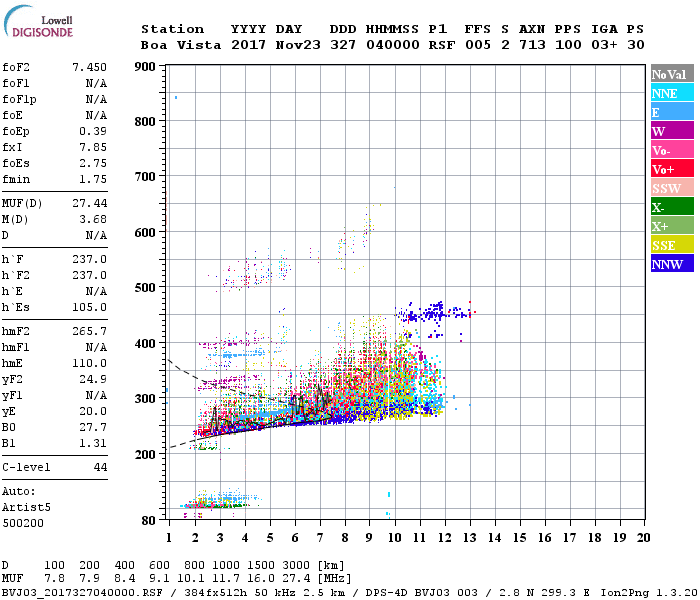
Task: Click the Artist5 auto-scaling label
Action: pyautogui.click(x=26, y=508)
